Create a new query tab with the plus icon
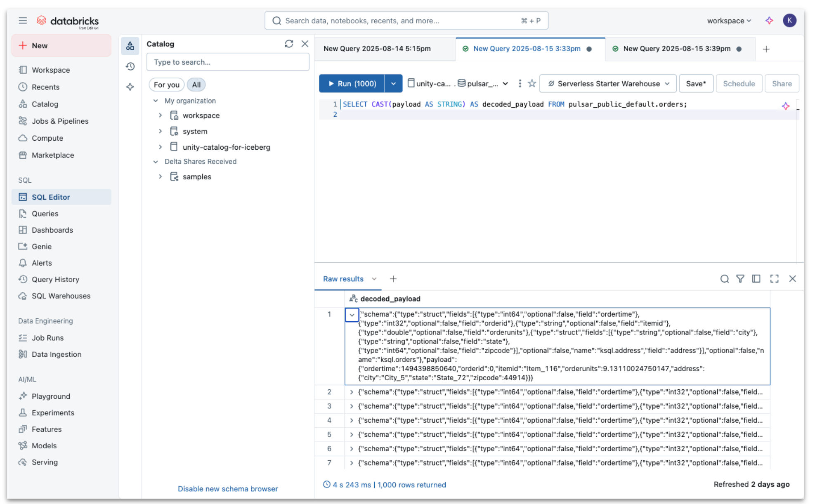 (766, 49)
